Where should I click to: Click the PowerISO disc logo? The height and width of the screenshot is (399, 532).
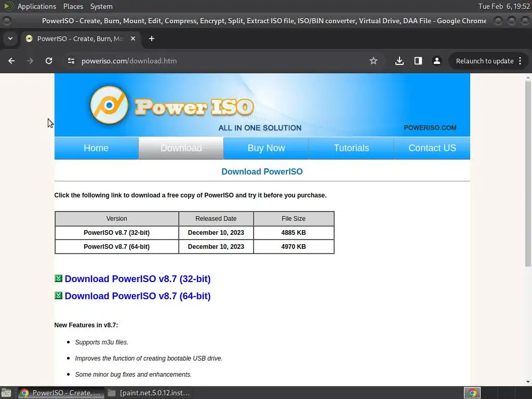pyautogui.click(x=109, y=105)
